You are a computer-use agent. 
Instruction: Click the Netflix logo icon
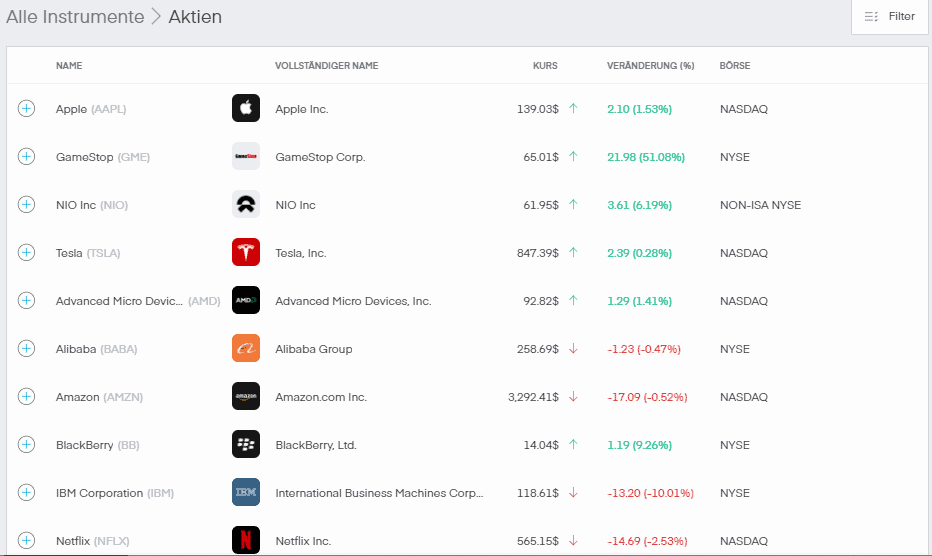pos(245,540)
